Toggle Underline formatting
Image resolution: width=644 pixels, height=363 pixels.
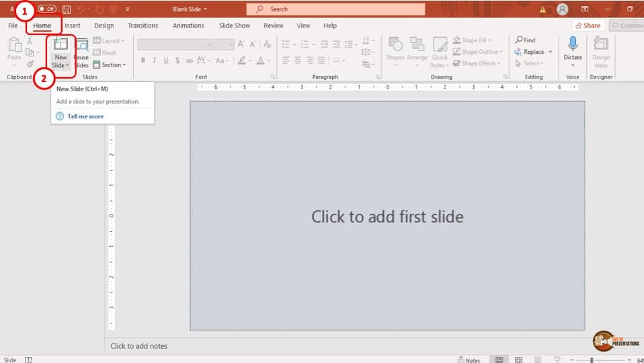(166, 61)
